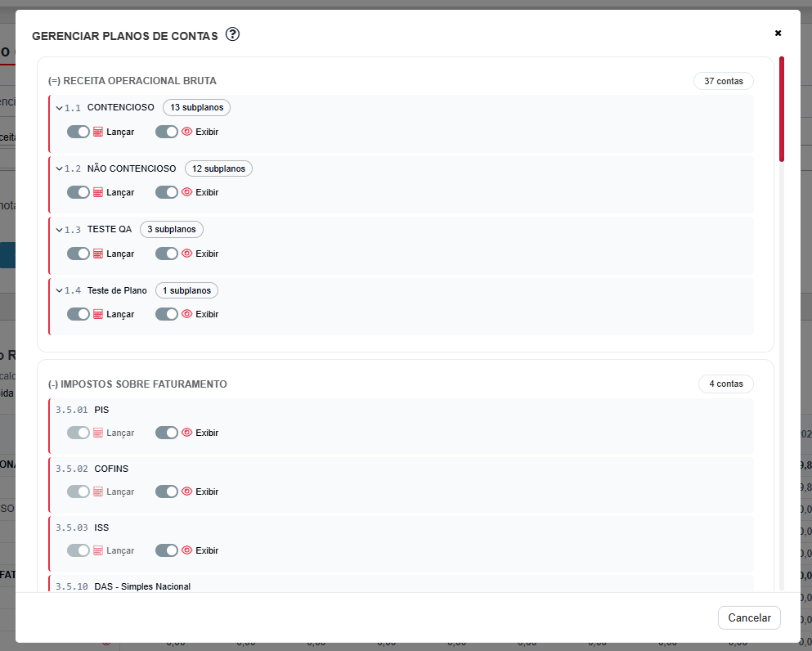Close the Gerenciar Planos de Contas dialog
The image size is (812, 651).
(778, 34)
